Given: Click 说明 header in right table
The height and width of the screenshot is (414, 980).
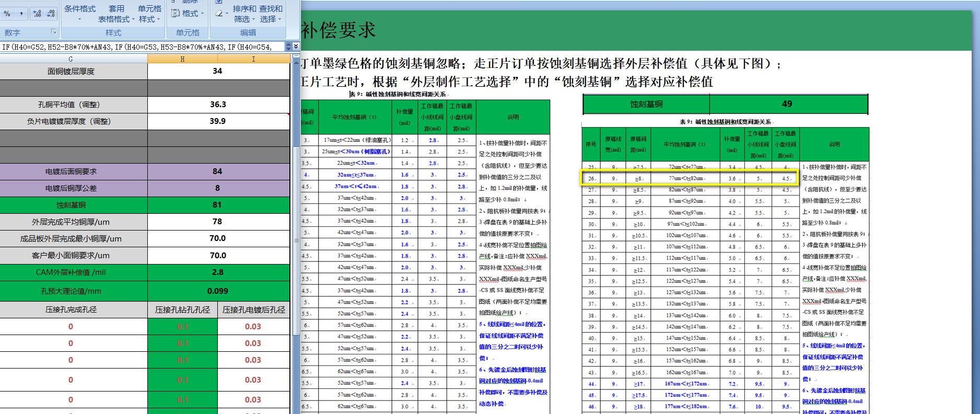Looking at the screenshot, I should click(x=834, y=144).
